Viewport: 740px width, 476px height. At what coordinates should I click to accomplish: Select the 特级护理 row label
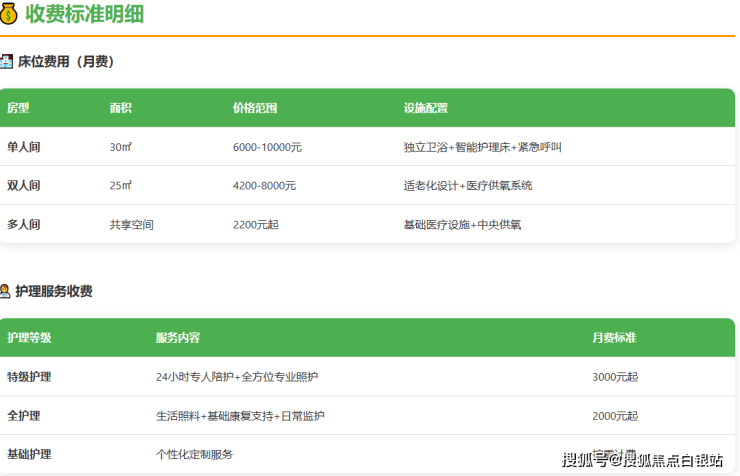(x=29, y=377)
